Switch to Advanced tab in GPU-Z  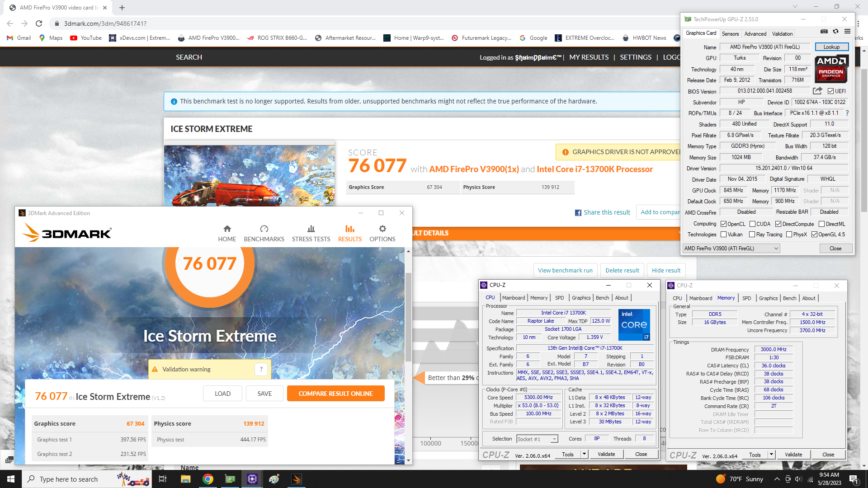(x=755, y=34)
